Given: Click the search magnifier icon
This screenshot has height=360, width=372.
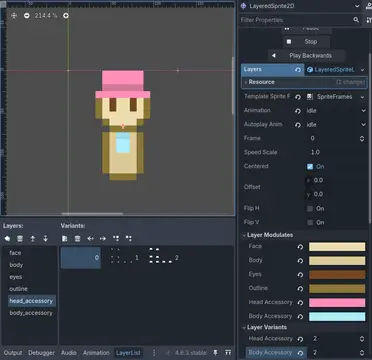Looking at the screenshot, I should pos(356,20).
